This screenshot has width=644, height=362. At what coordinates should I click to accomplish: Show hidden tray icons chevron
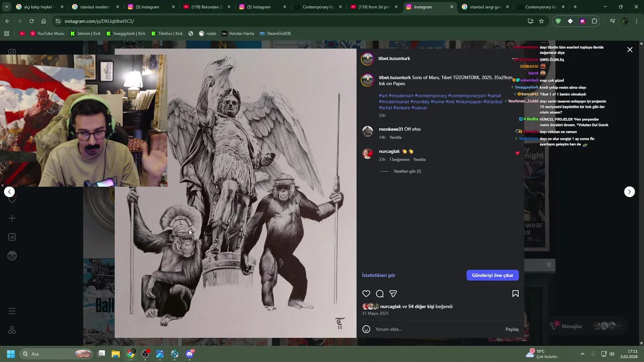pyautogui.click(x=582, y=354)
